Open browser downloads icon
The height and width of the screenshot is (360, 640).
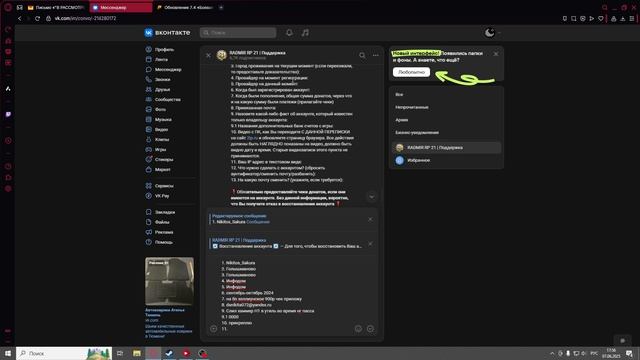tap(623, 18)
